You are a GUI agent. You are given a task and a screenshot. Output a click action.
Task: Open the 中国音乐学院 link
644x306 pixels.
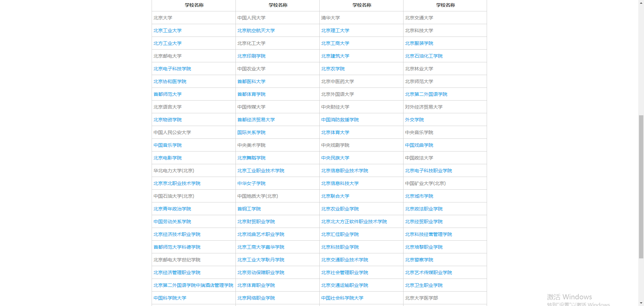tap(167, 145)
